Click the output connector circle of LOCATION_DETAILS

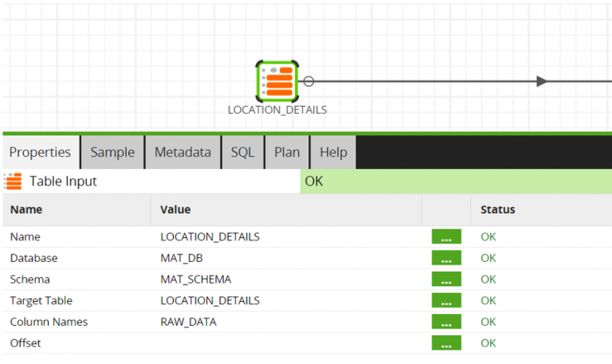coord(309,80)
